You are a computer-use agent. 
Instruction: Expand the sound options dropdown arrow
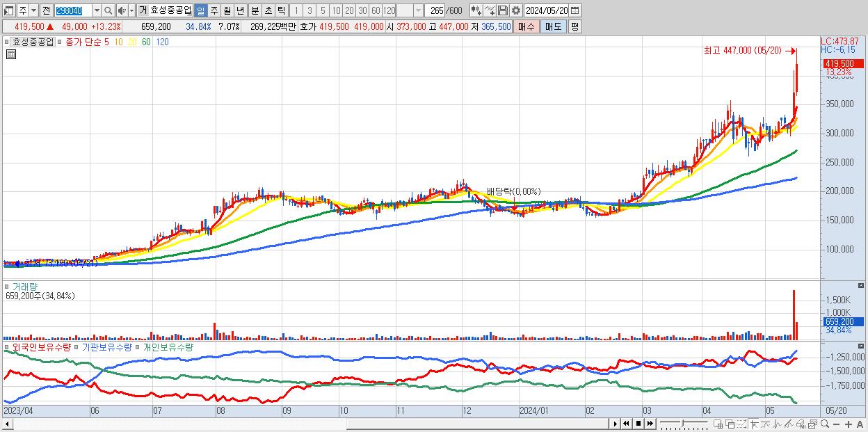(x=131, y=10)
